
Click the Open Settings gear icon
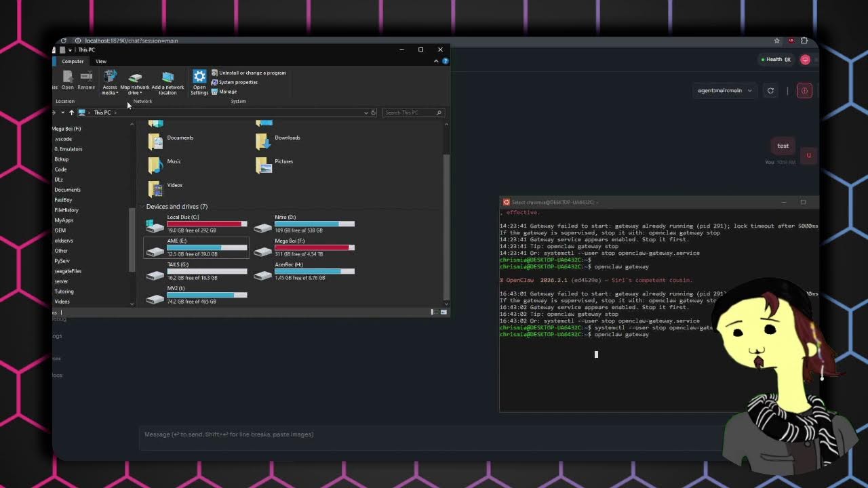click(199, 83)
